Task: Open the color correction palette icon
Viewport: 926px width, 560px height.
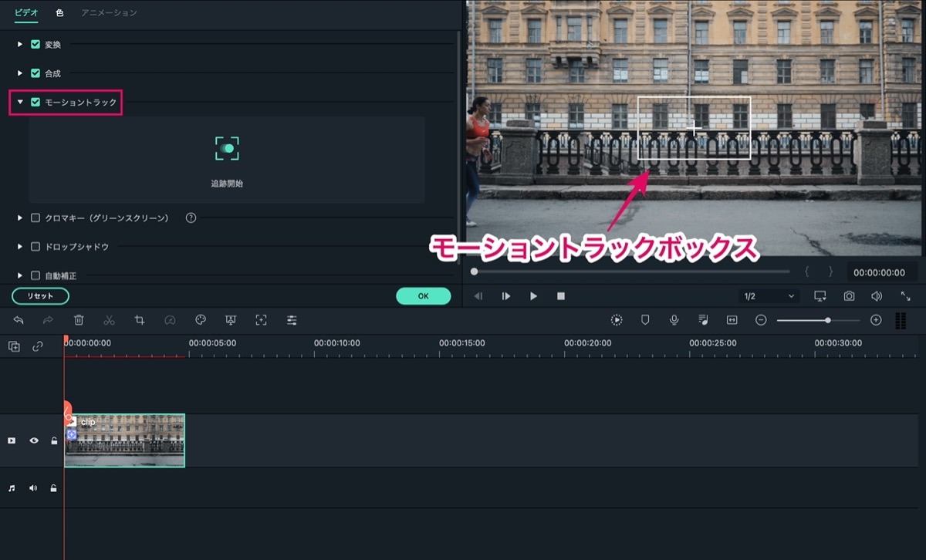Action: click(x=201, y=320)
